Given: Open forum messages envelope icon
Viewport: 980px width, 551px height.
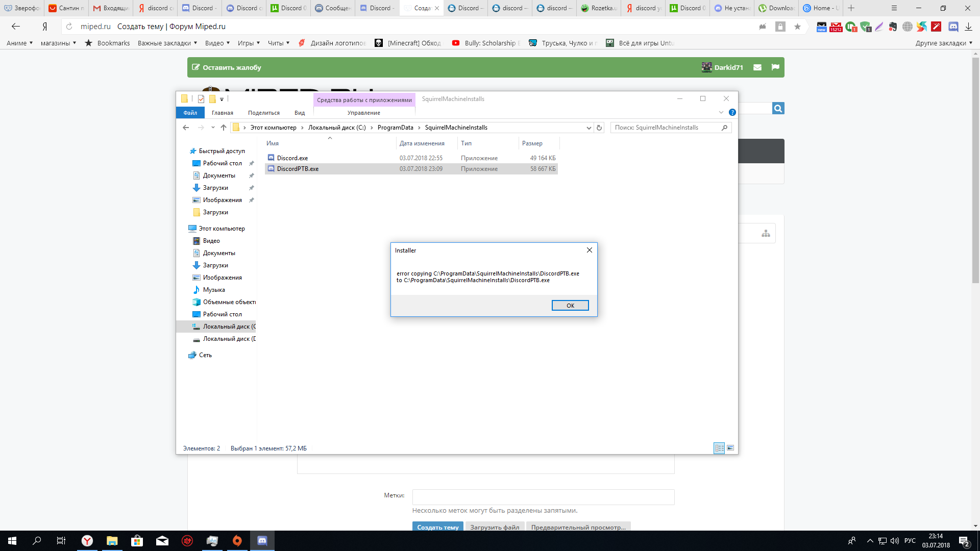Looking at the screenshot, I should 757,67.
